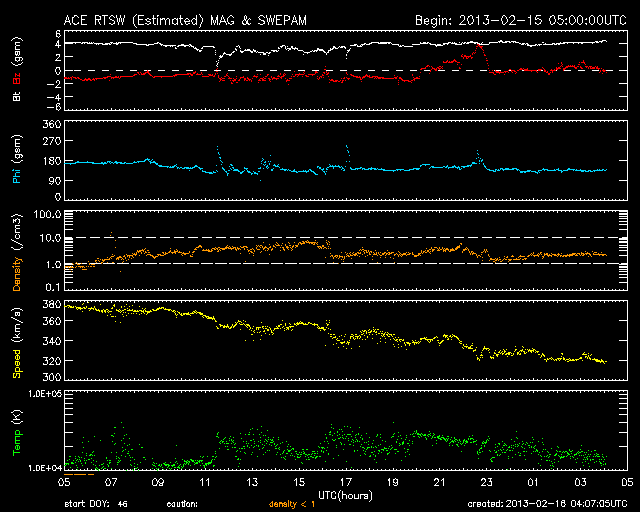Click the 'created: 2013-02-16' timestamp
The height and width of the screenshot is (512, 640).
(x=547, y=504)
